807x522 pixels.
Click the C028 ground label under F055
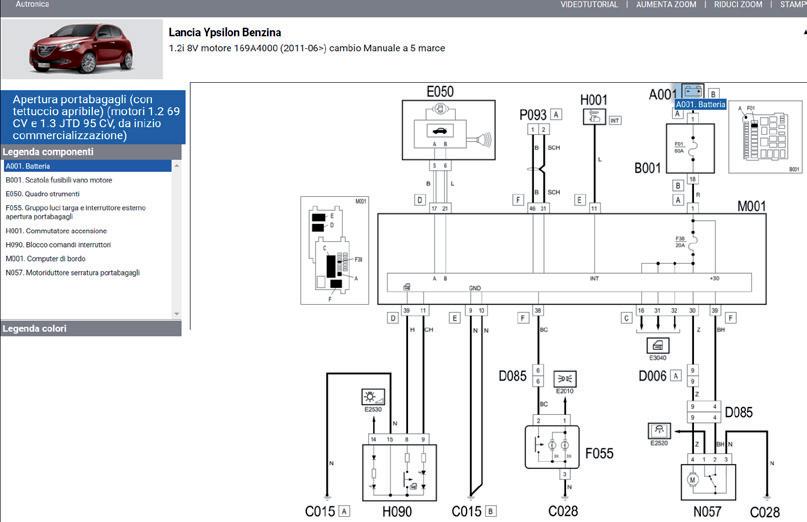coord(563,511)
